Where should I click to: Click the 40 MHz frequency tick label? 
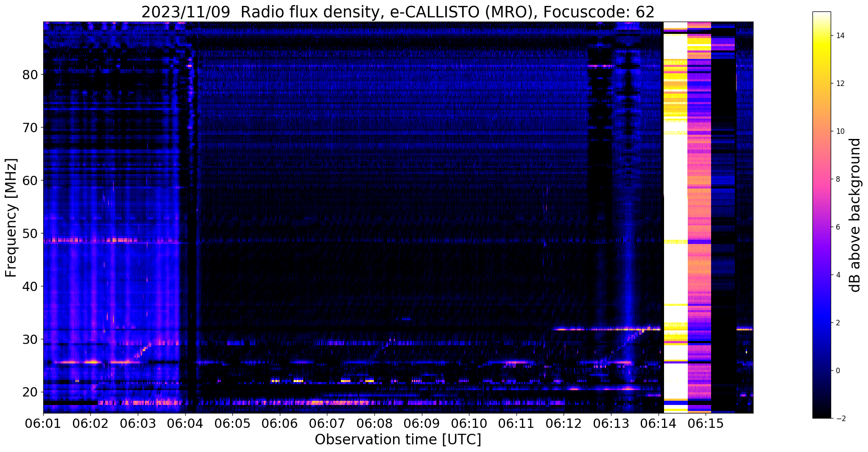point(30,286)
